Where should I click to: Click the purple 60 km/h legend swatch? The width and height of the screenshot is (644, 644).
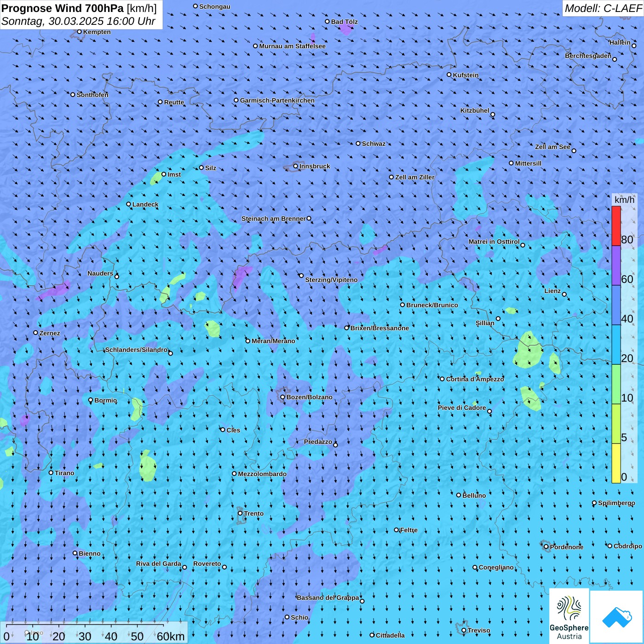point(616,266)
